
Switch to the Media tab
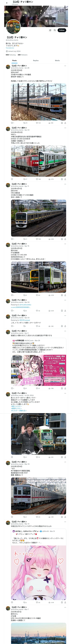[57, 61]
